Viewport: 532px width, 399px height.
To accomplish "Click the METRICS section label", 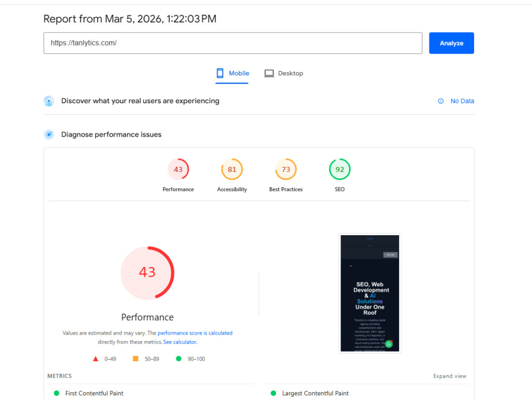I will 60,376.
